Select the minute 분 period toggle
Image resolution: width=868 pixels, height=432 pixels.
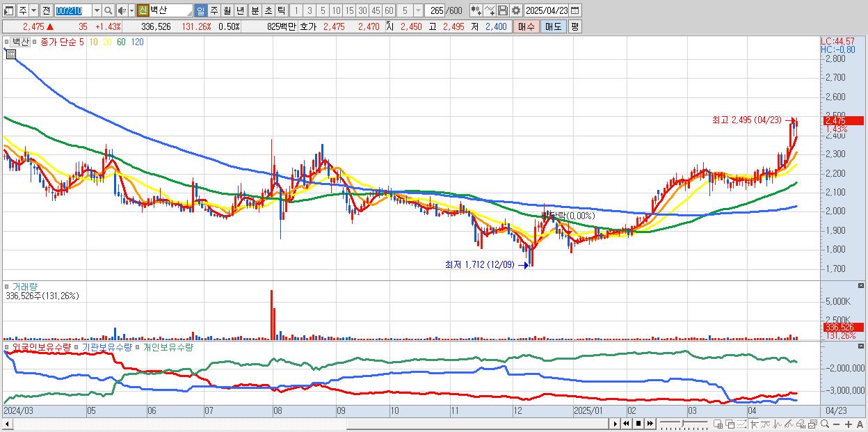tap(255, 10)
